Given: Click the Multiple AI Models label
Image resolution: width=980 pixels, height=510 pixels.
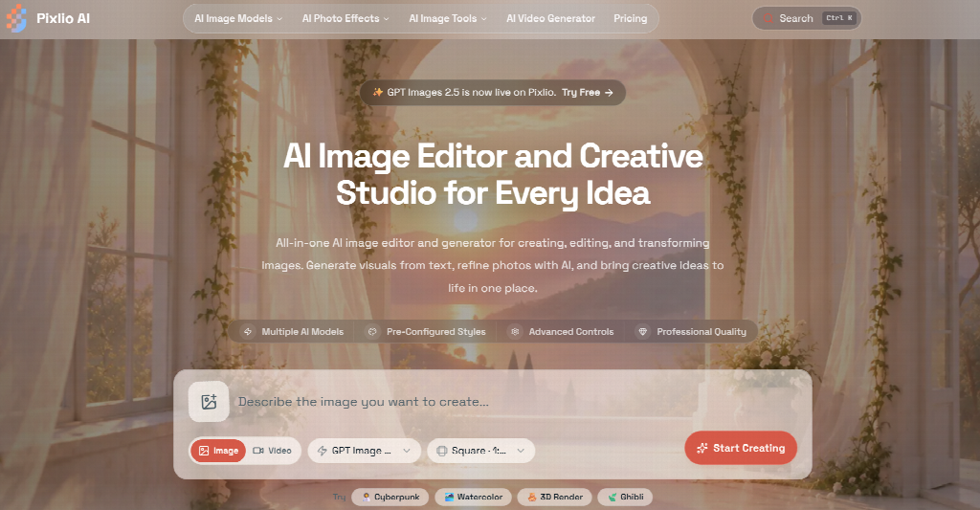Looking at the screenshot, I should (302, 332).
